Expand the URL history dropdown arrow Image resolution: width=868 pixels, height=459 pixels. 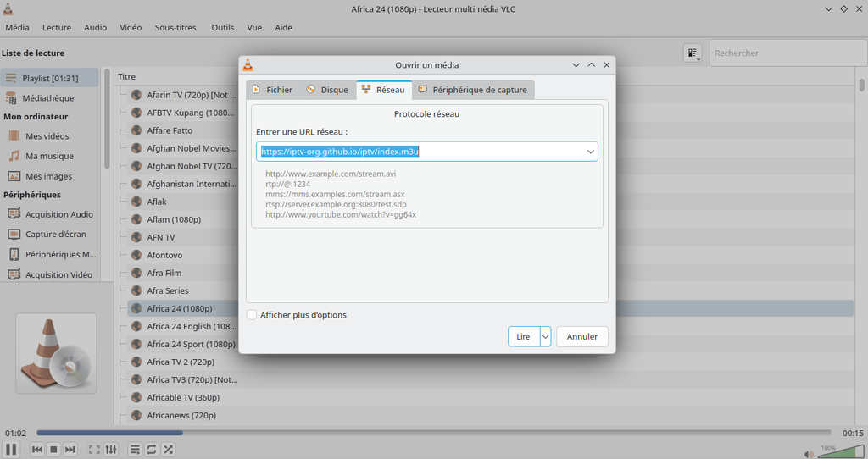tap(590, 152)
